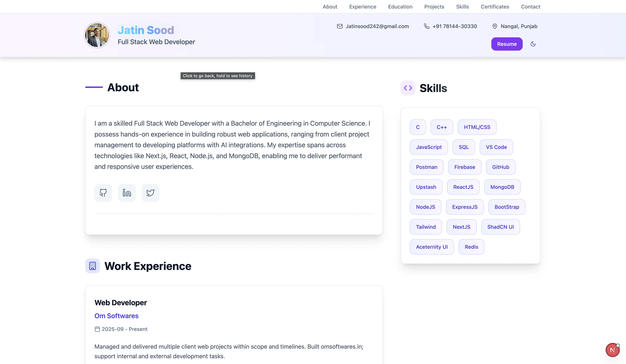
Task: Open the Twitter profile icon
Action: (x=150, y=193)
